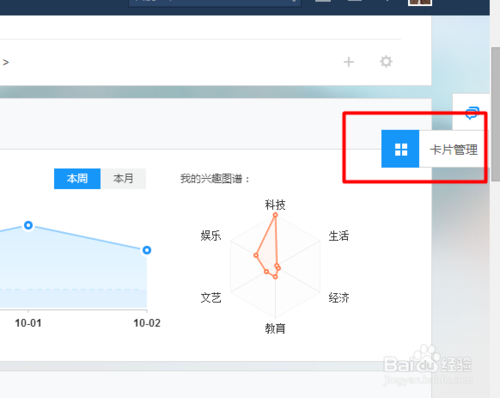500x398 pixels.
Task: Click the plus add icon
Action: [x=349, y=62]
